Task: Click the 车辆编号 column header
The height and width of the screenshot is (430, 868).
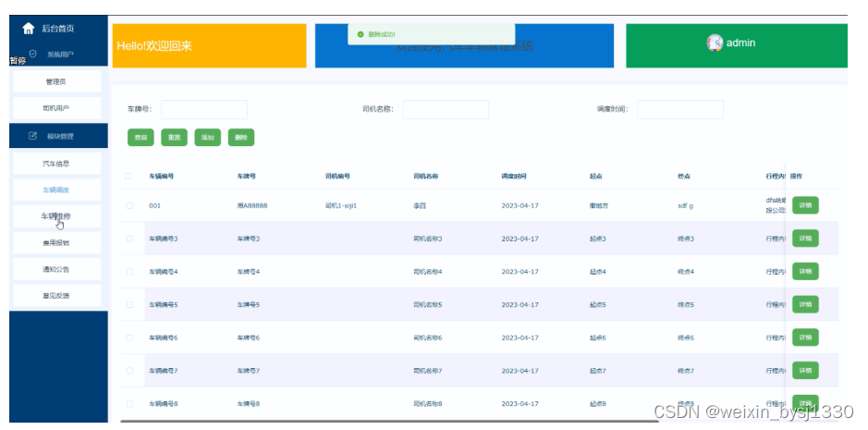Action: pos(161,177)
